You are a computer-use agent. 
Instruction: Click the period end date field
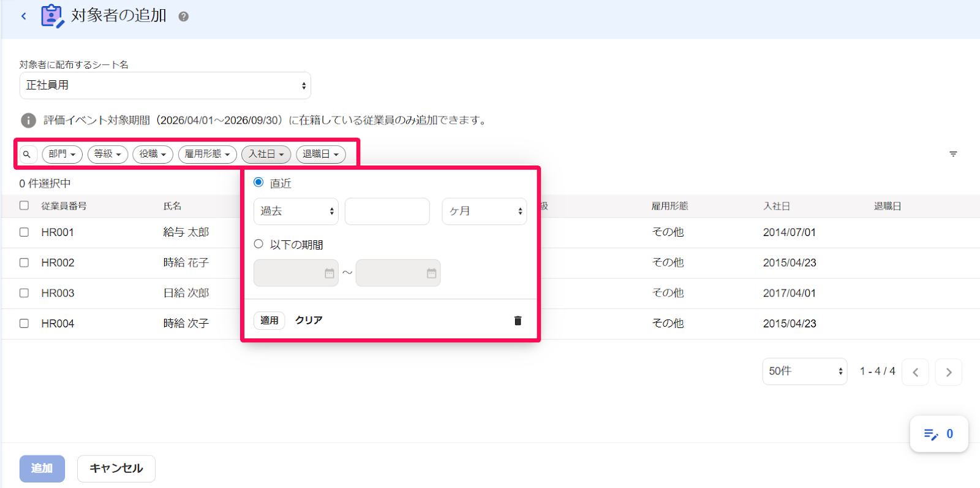pos(398,273)
